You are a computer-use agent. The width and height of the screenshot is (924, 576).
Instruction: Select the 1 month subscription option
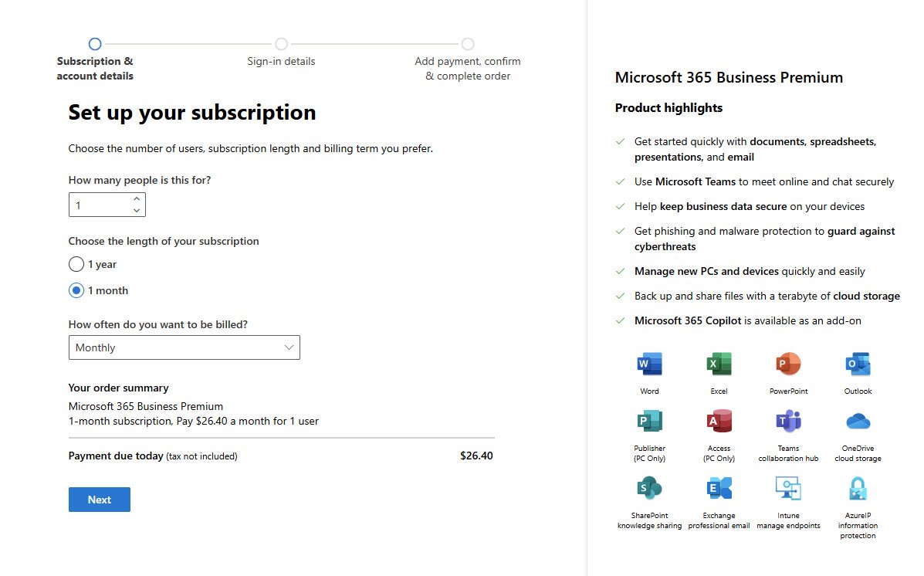point(76,290)
